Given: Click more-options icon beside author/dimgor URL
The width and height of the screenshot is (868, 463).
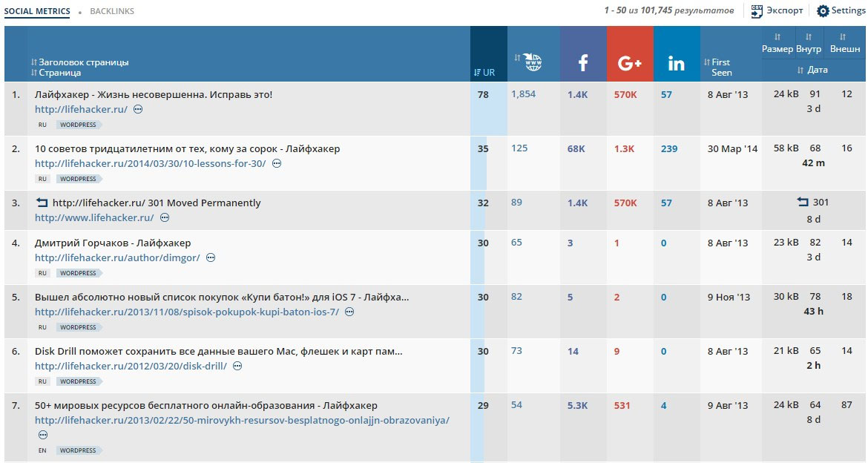Looking at the screenshot, I should (x=211, y=257).
